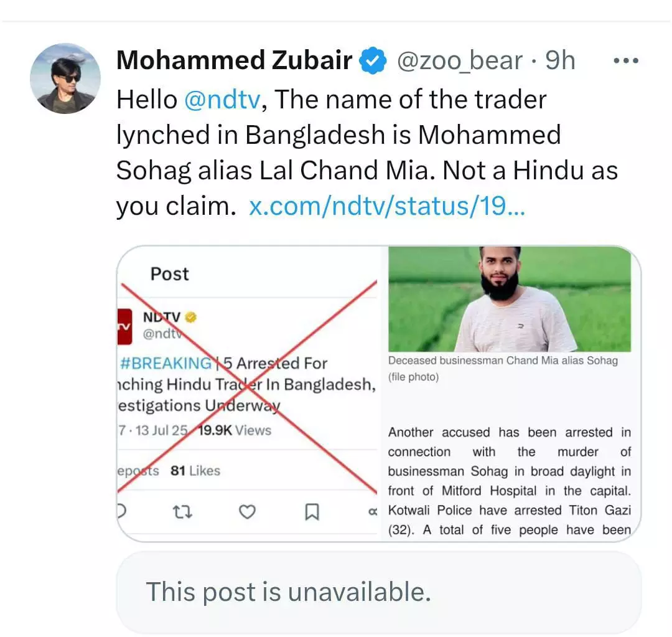Viewport: 672px width, 637px height.
Task: Follow the x.com/ndtv/status link
Action: (387, 207)
